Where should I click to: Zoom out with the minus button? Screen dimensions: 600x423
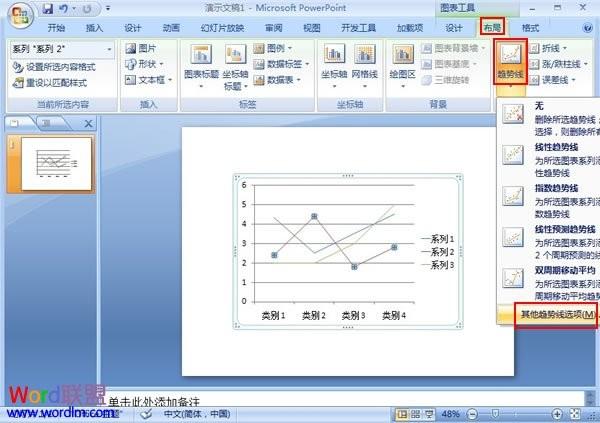coord(473,414)
